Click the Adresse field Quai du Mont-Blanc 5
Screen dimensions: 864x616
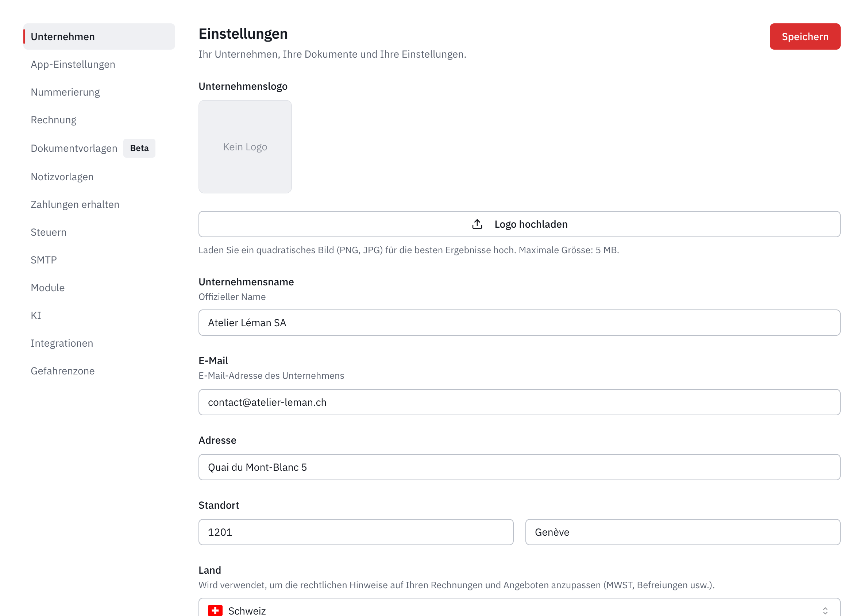519,467
